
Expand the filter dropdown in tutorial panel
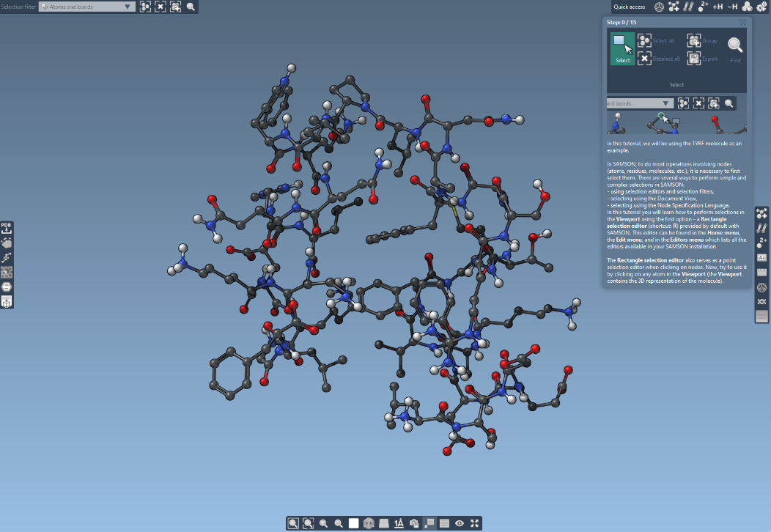tap(665, 103)
